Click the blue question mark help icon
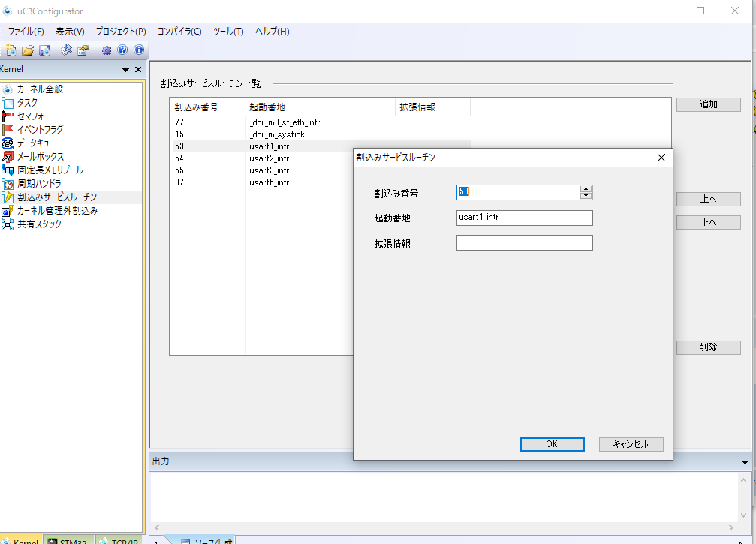 tap(122, 50)
